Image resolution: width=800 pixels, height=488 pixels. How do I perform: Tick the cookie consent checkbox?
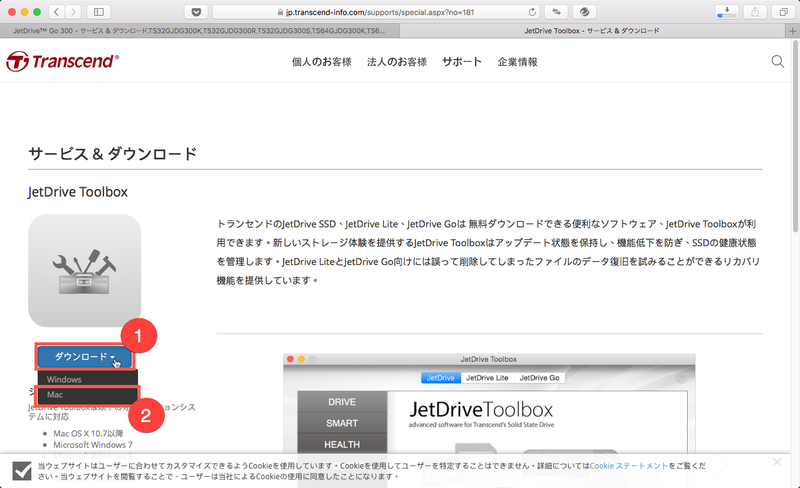(x=22, y=471)
